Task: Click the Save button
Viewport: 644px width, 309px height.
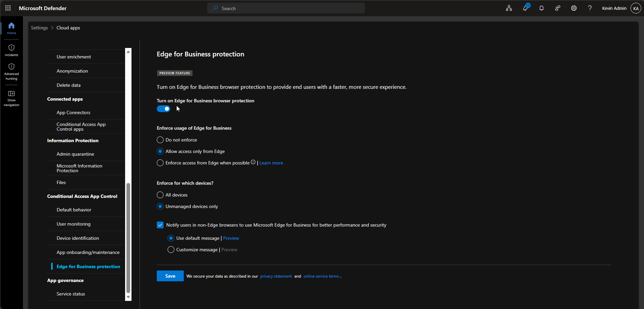Action: click(x=170, y=276)
